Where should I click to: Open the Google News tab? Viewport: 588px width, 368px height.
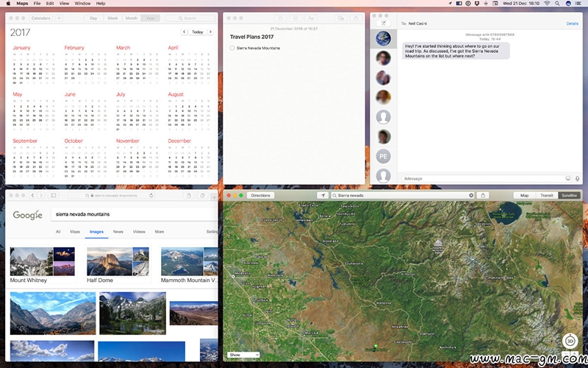[x=118, y=232]
